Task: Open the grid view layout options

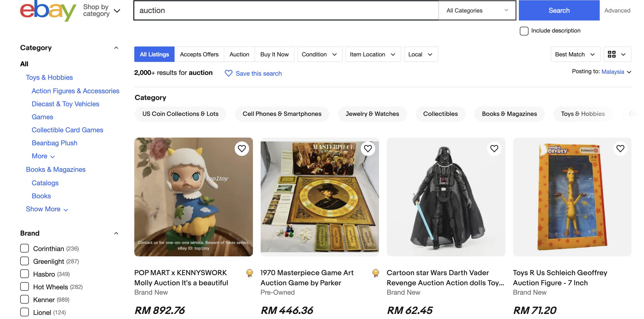Action: tap(617, 54)
